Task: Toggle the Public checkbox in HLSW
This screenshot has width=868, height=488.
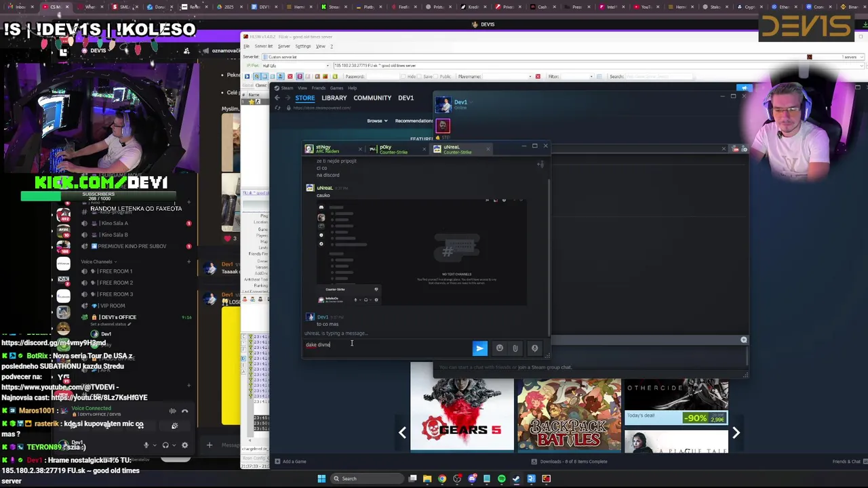Action: (x=436, y=77)
